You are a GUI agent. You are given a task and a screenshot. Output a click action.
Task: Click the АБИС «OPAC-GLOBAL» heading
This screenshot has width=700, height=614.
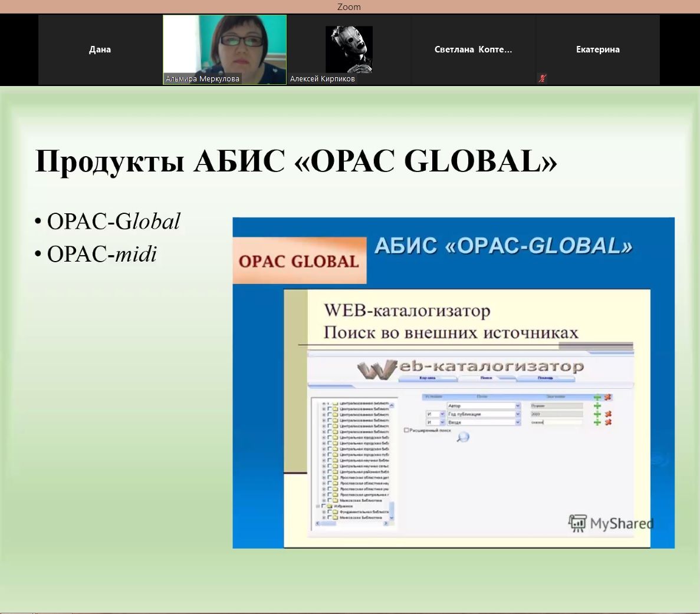503,246
